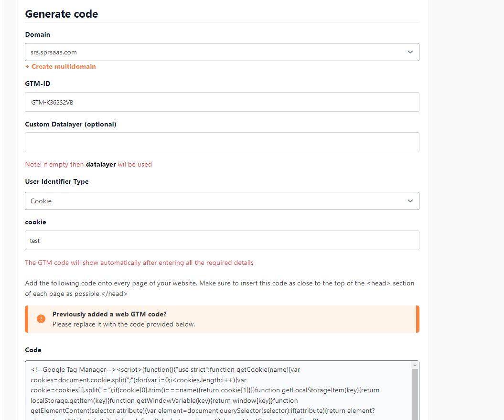This screenshot has width=504, height=420.
Task: Click the GTM-ID field label
Action: (38, 84)
